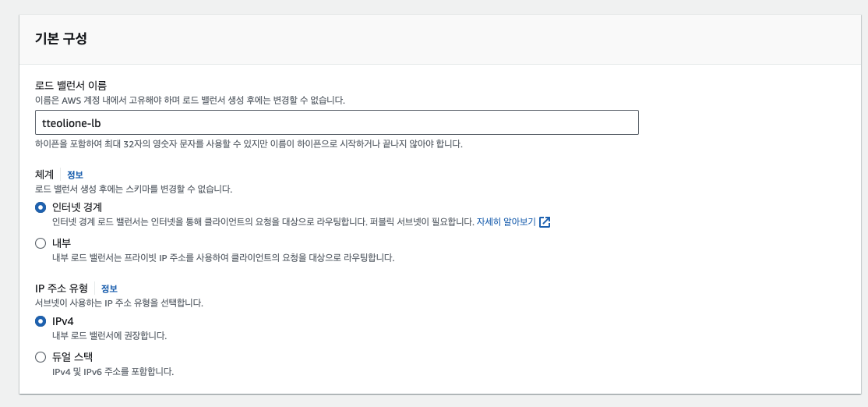Open the 정보 link beside 체계
Image resolution: width=868 pixels, height=407 pixels.
75,175
